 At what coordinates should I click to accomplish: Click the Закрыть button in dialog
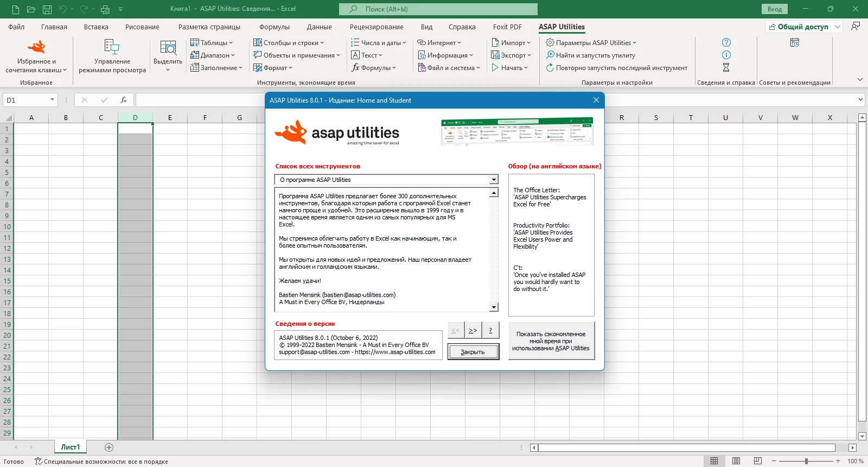tap(473, 352)
